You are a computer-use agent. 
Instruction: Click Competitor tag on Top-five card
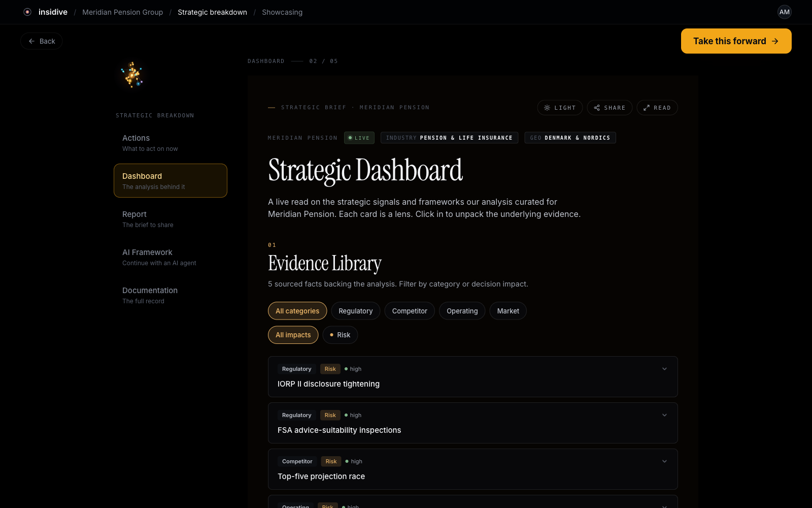coord(297,461)
